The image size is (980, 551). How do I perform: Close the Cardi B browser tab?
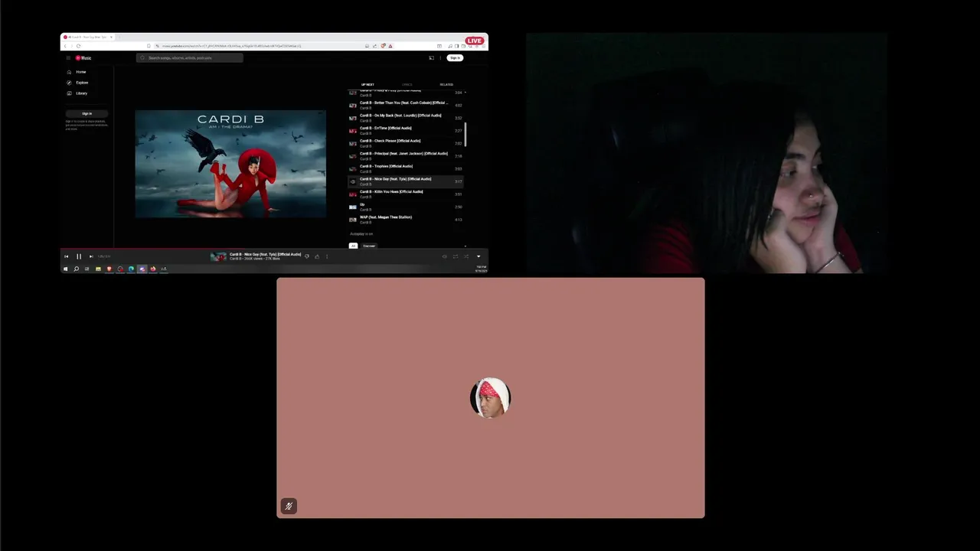click(x=111, y=37)
